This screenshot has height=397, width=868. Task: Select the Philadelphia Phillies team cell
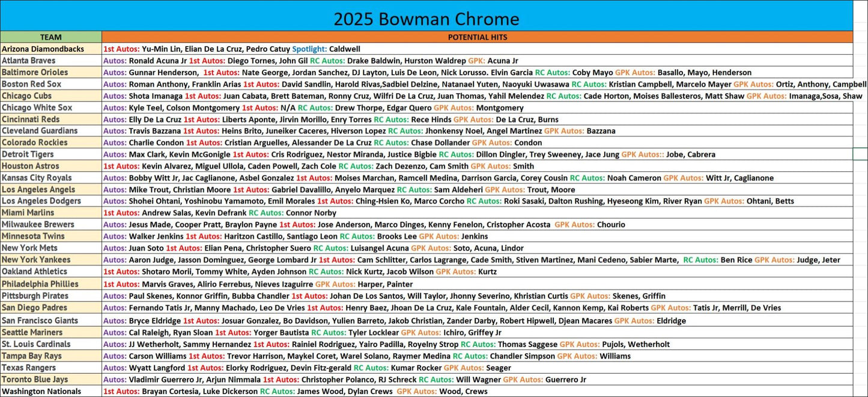point(51,284)
